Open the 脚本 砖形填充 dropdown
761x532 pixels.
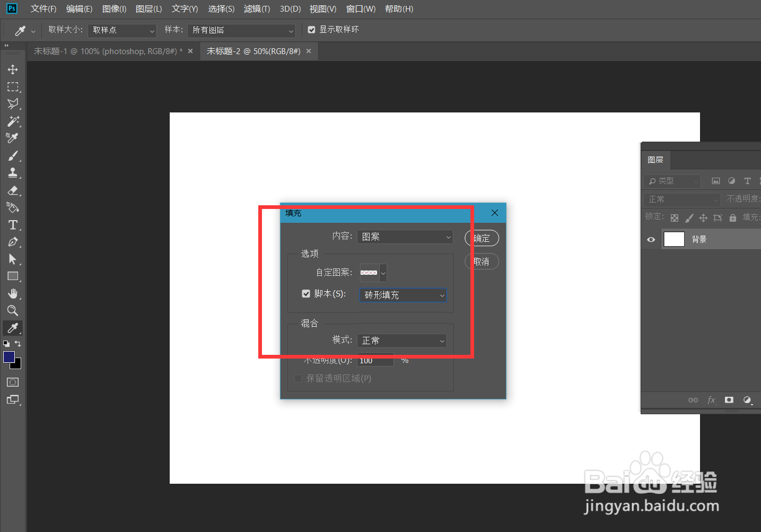click(403, 295)
